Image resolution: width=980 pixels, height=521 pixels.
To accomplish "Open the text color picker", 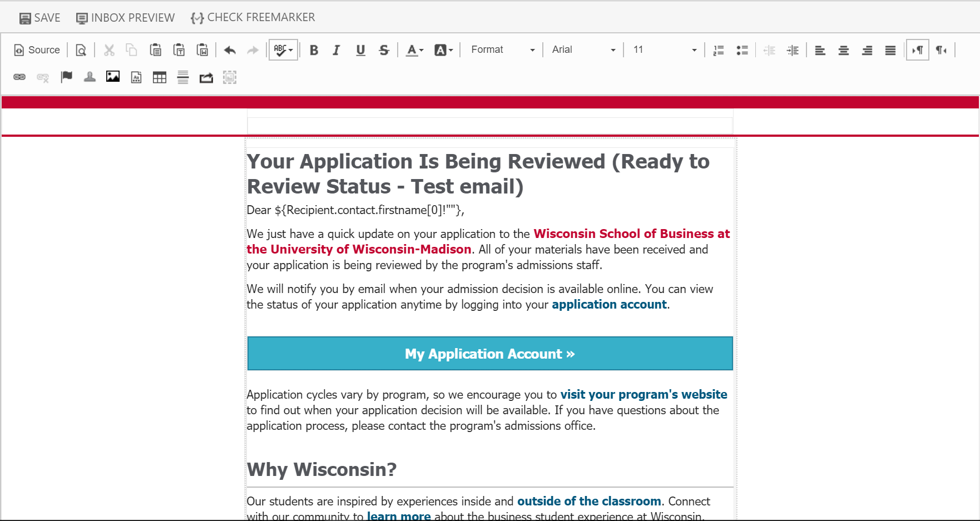I will 414,50.
